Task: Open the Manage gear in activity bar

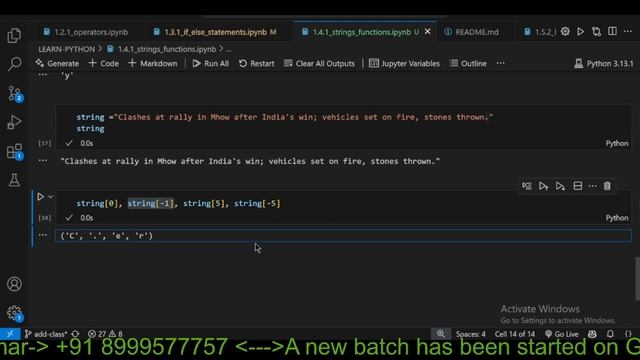Action: 15,313
